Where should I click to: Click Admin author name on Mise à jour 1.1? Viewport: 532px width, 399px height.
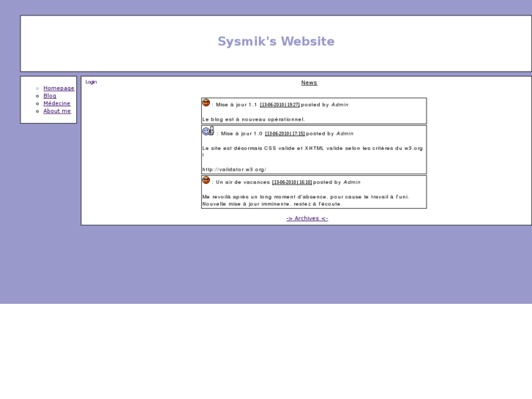(340, 105)
